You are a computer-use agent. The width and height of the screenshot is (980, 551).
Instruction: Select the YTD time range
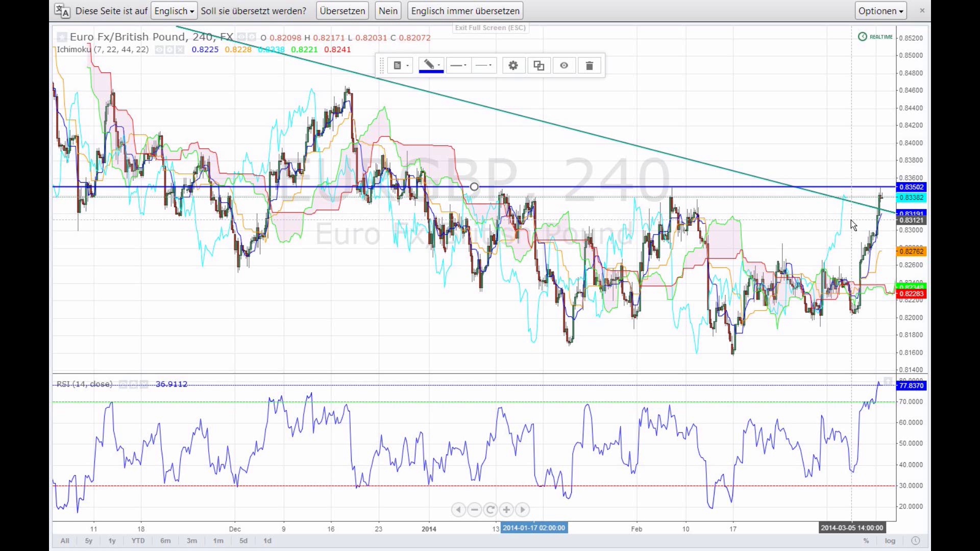(x=138, y=541)
